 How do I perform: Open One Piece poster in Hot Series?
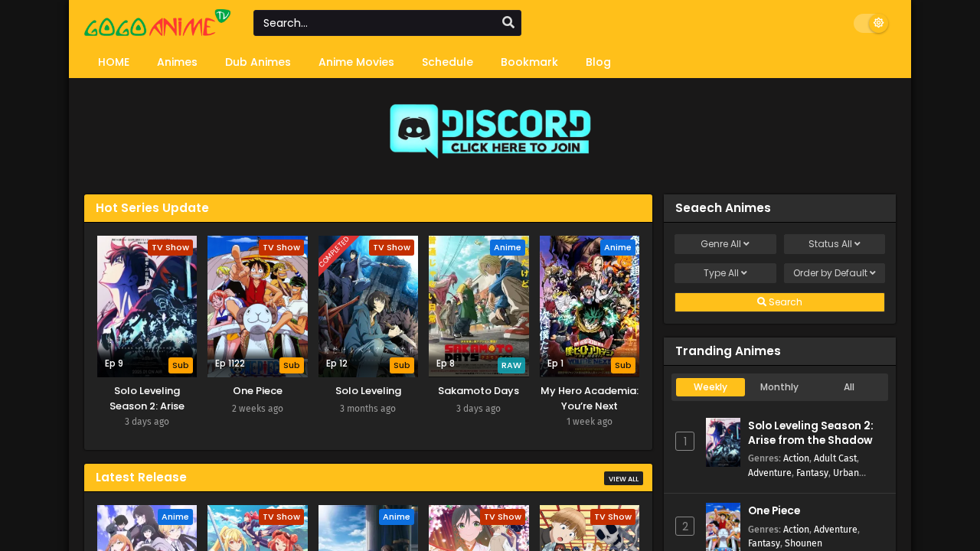[257, 306]
